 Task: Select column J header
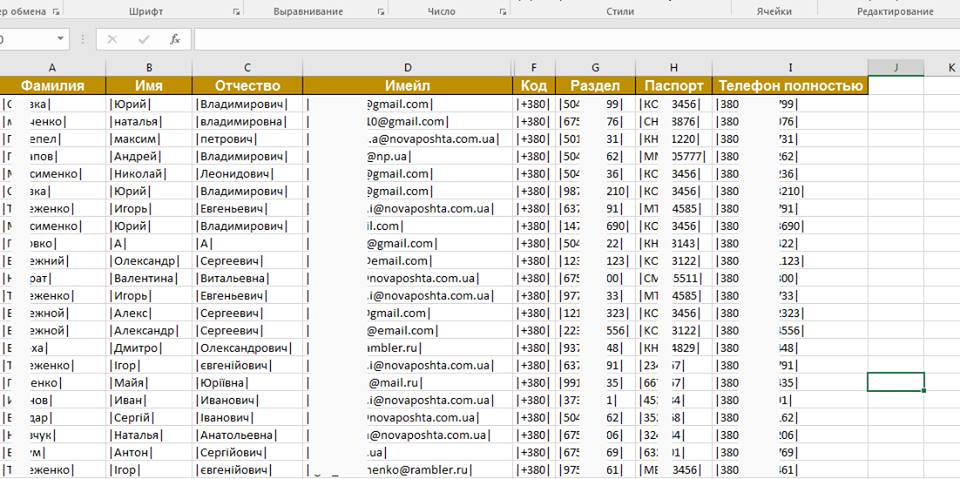pos(895,67)
